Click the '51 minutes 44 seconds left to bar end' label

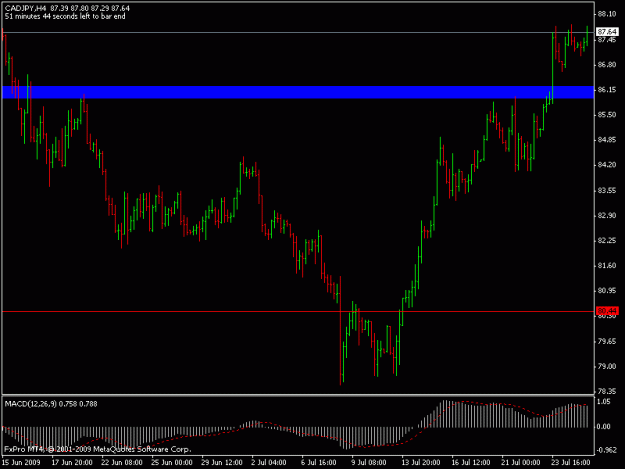pyautogui.click(x=65, y=16)
